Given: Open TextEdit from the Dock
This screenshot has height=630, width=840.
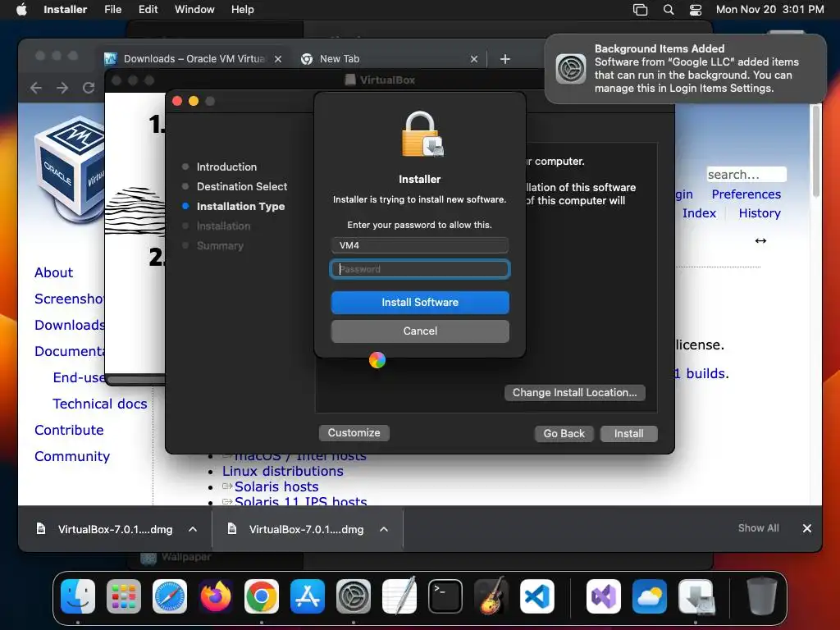Looking at the screenshot, I should coord(399,596).
